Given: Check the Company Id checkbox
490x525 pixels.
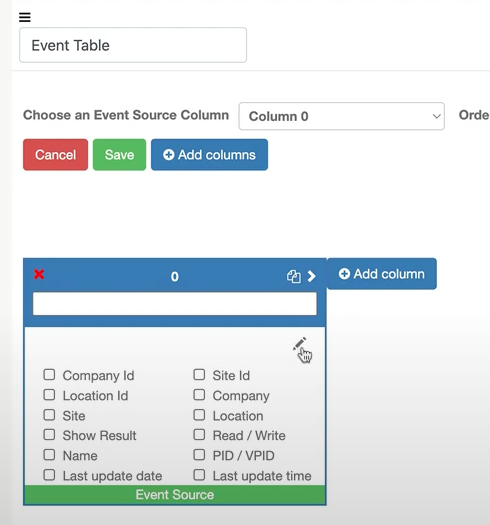Looking at the screenshot, I should (x=49, y=375).
